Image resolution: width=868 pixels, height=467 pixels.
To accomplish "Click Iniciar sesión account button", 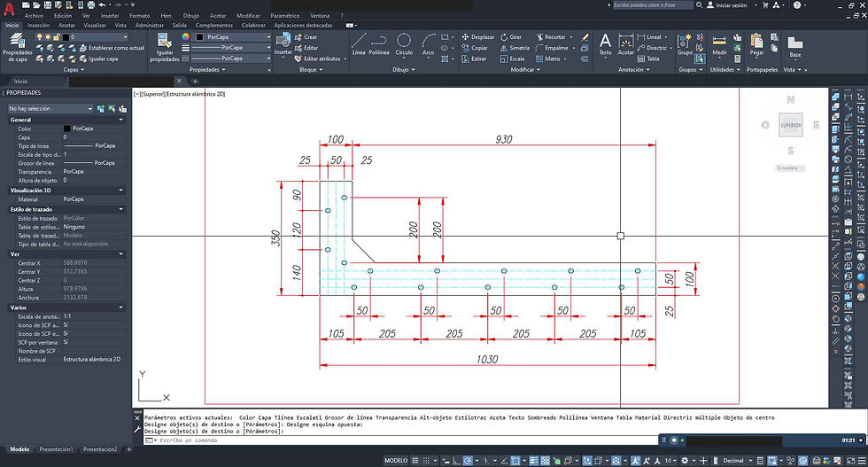I will [727, 5].
